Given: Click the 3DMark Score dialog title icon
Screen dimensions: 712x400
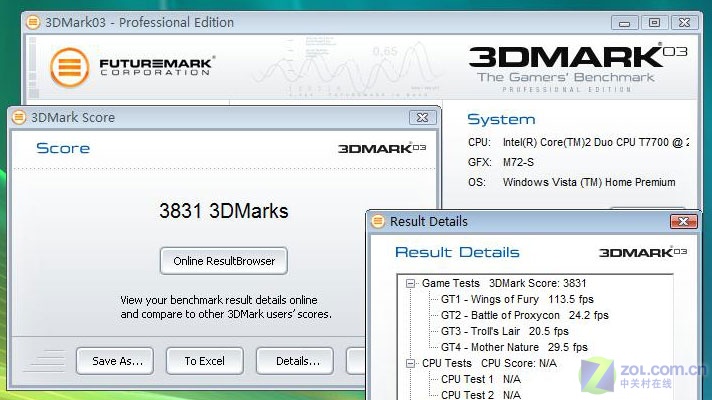Looking at the screenshot, I should tap(19, 117).
